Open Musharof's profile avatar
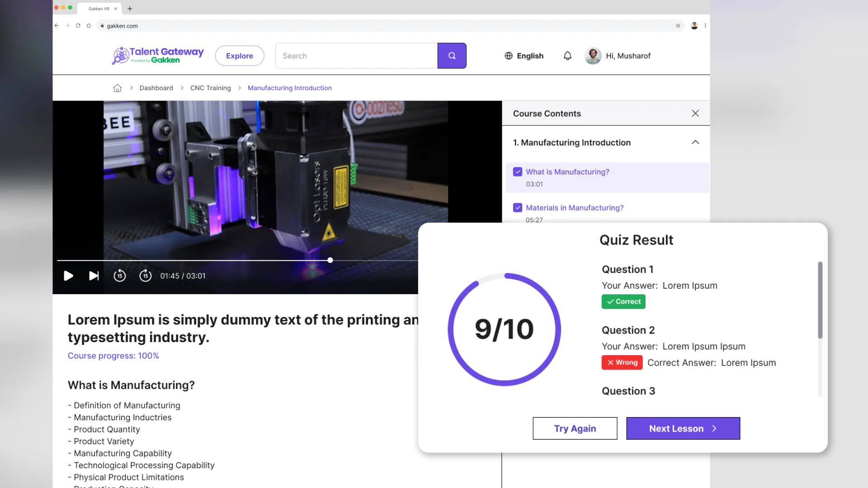The image size is (868, 488). tap(592, 56)
